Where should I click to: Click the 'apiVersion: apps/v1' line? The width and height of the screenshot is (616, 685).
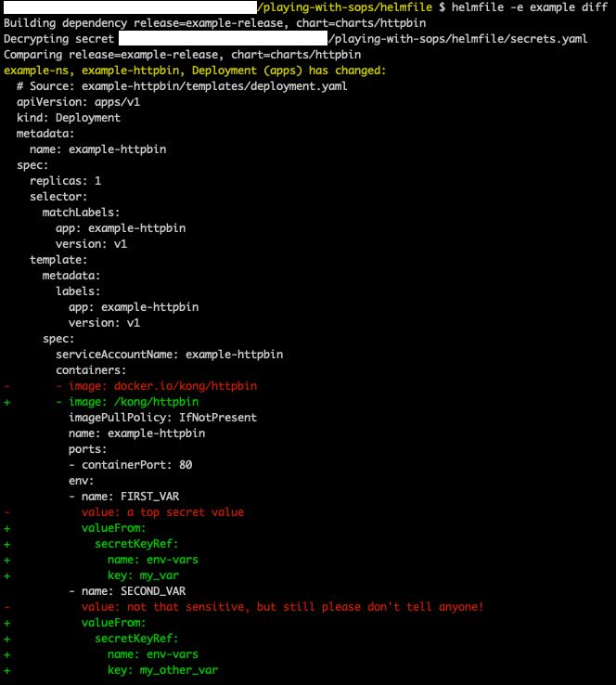click(78, 102)
